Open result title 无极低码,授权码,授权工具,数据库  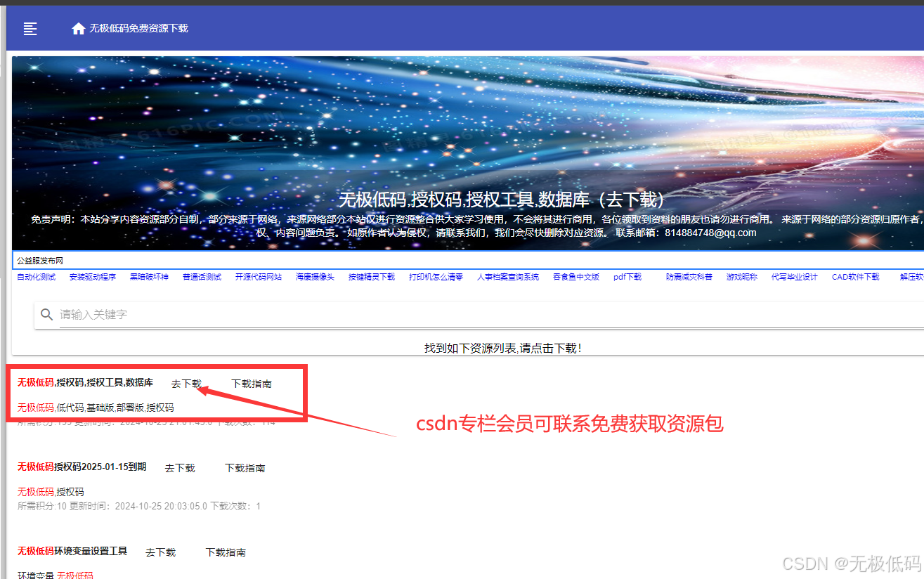point(85,383)
